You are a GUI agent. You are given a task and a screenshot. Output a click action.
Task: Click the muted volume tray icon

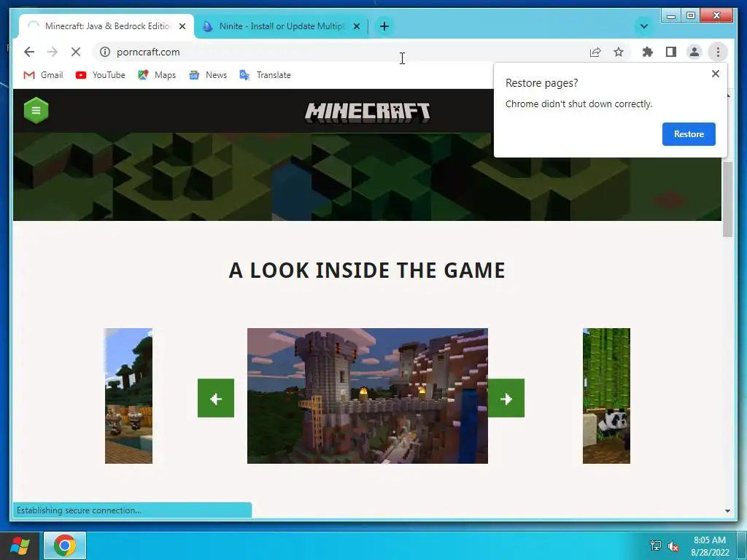click(673, 546)
